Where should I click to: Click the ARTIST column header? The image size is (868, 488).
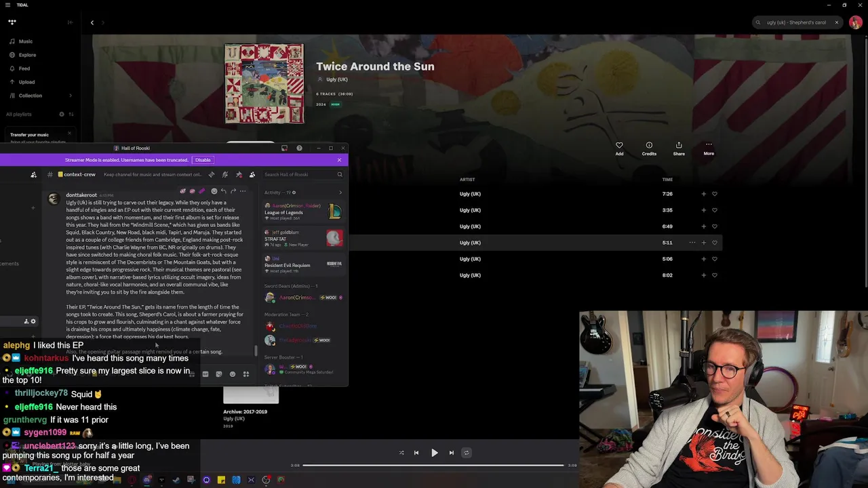[x=467, y=180]
